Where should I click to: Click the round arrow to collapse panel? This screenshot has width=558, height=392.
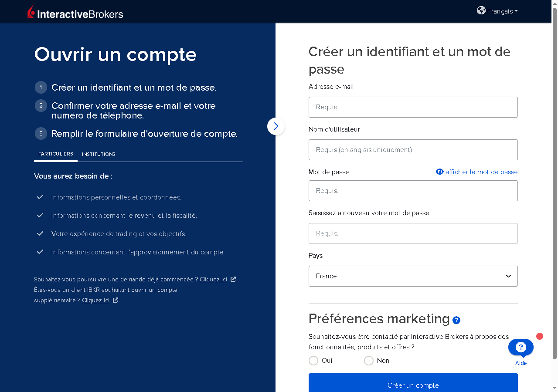[276, 126]
